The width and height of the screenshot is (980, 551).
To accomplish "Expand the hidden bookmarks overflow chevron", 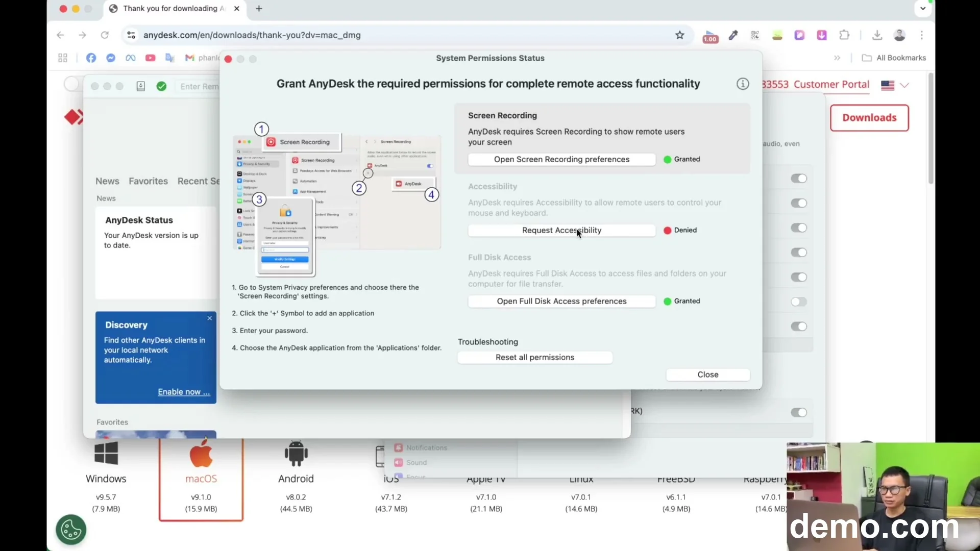I will click(837, 58).
